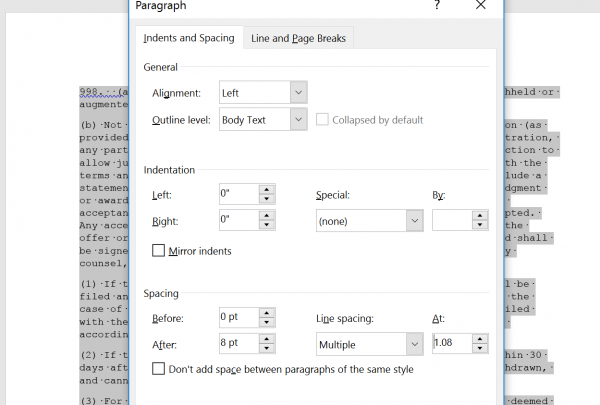This screenshot has height=405, width=600.
Task: Select the Indents and Spacing tab
Action: coord(189,38)
